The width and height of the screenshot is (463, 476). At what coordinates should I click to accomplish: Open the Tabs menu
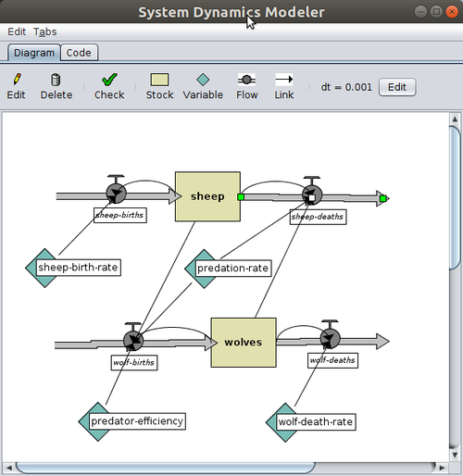click(45, 31)
